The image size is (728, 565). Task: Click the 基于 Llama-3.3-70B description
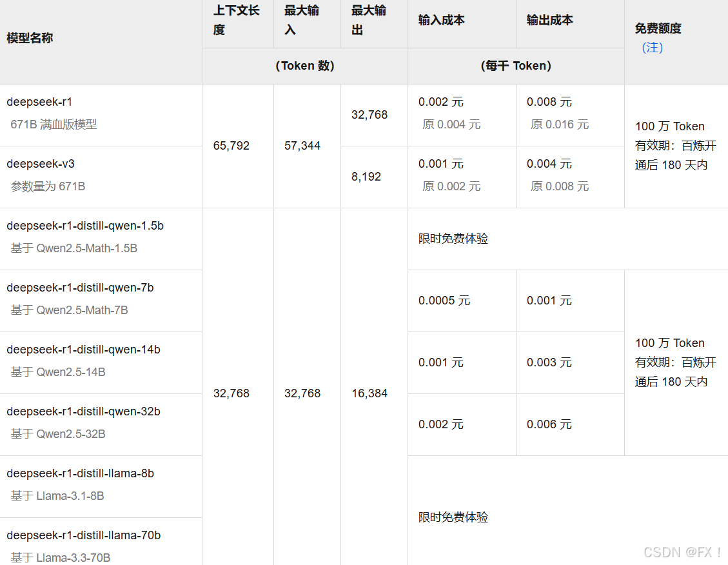[x=61, y=557]
